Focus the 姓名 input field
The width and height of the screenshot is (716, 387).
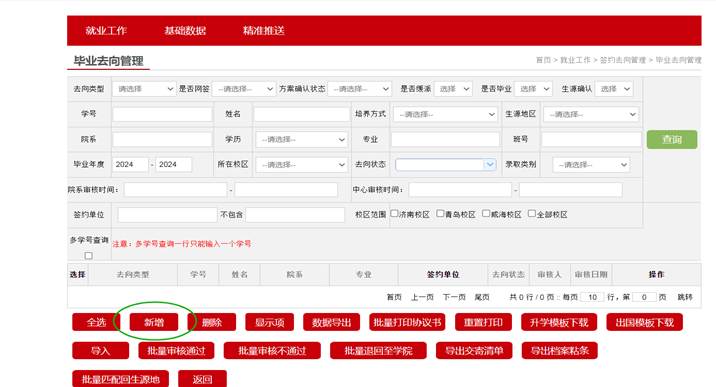301,114
